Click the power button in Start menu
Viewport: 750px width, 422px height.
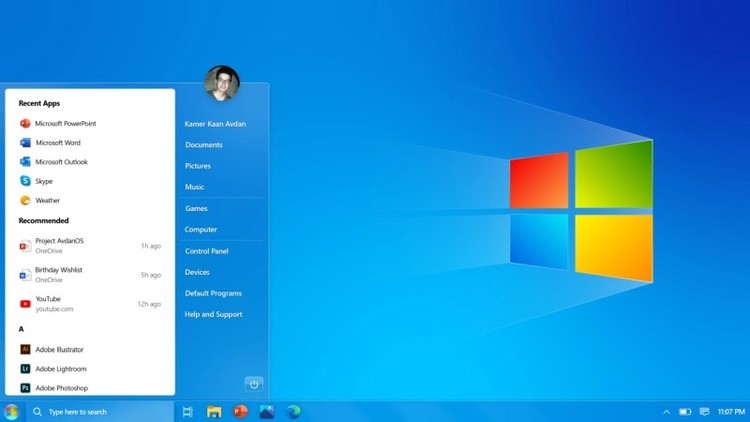click(x=254, y=384)
